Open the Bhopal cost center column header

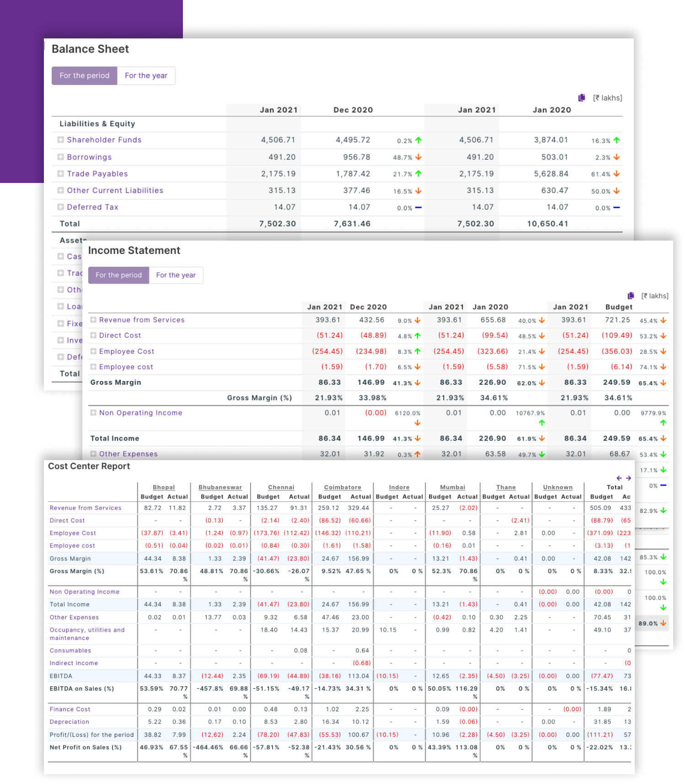pyautogui.click(x=164, y=487)
